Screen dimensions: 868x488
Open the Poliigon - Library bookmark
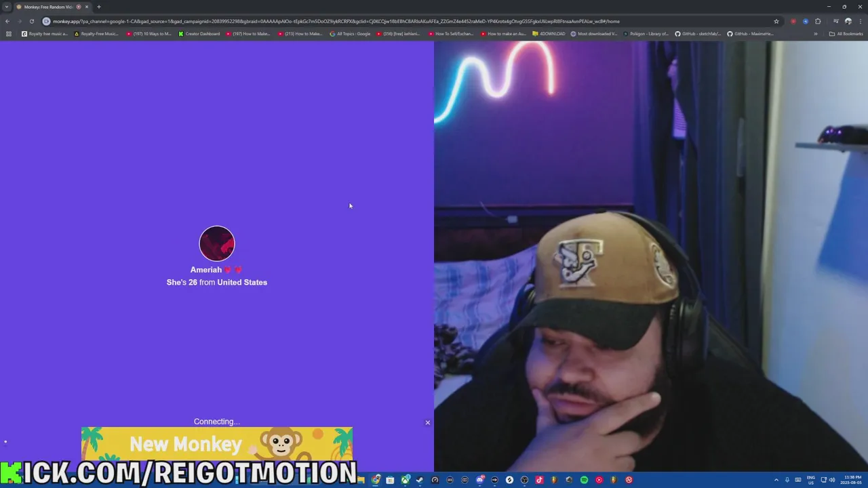point(646,34)
